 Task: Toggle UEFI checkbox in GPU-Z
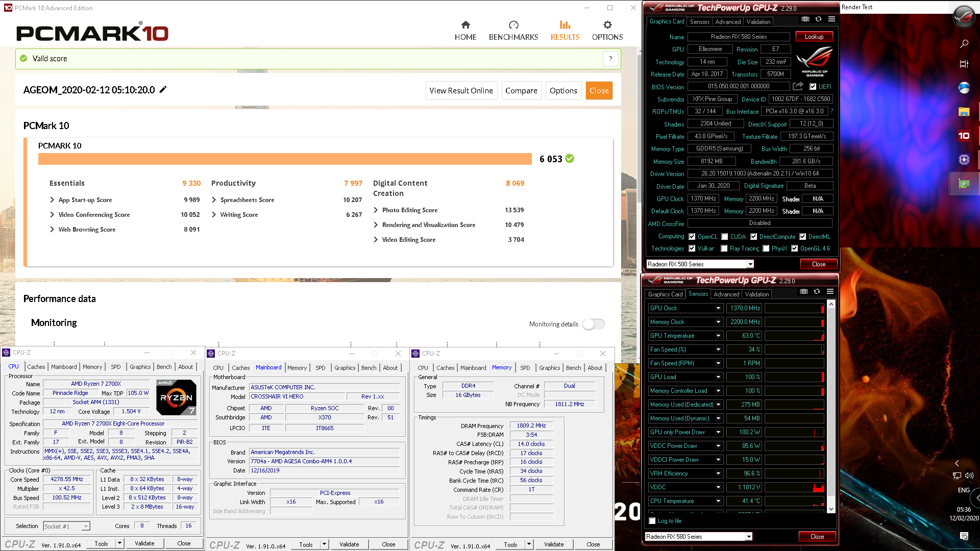[813, 87]
